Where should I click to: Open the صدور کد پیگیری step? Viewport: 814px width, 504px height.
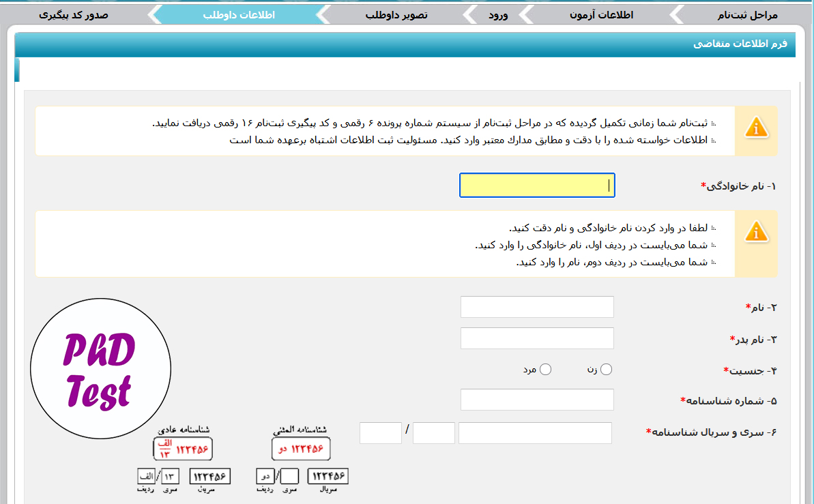click(x=73, y=15)
